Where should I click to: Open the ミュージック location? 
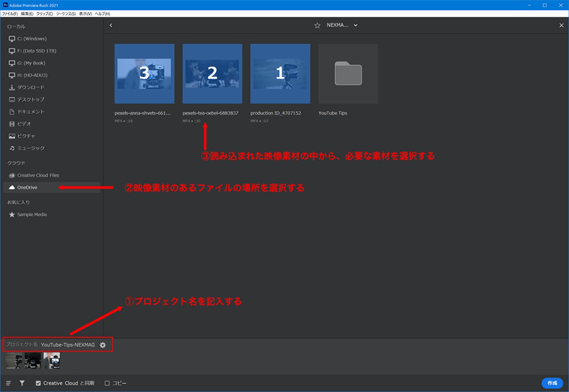[27, 148]
